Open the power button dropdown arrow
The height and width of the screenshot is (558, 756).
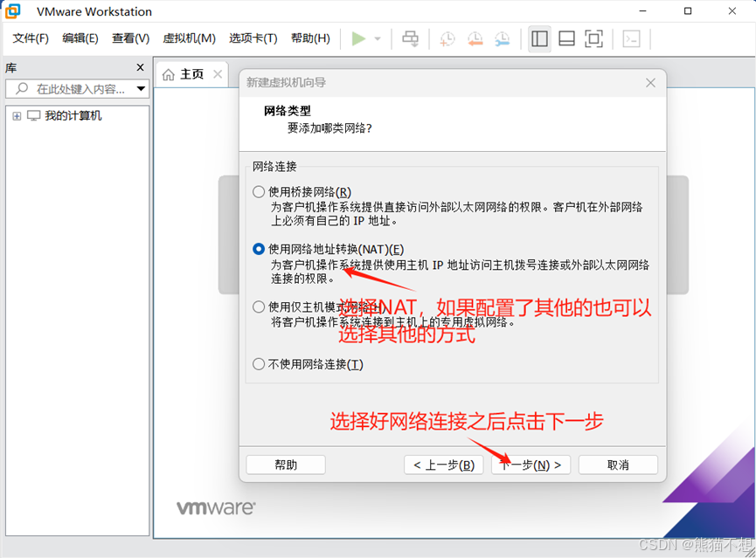377,38
